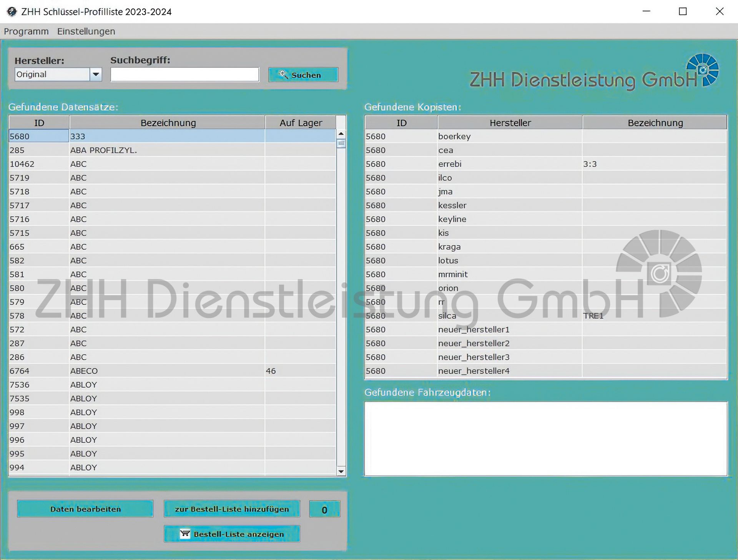Click the order count field showing 0
The height and width of the screenshot is (560, 738).
(324, 509)
